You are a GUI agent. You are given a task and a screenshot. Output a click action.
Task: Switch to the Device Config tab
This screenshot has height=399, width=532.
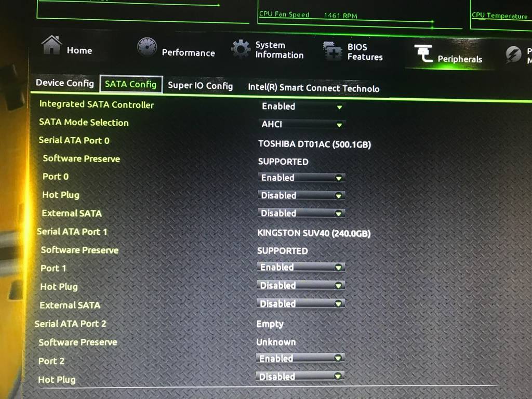[64, 83]
